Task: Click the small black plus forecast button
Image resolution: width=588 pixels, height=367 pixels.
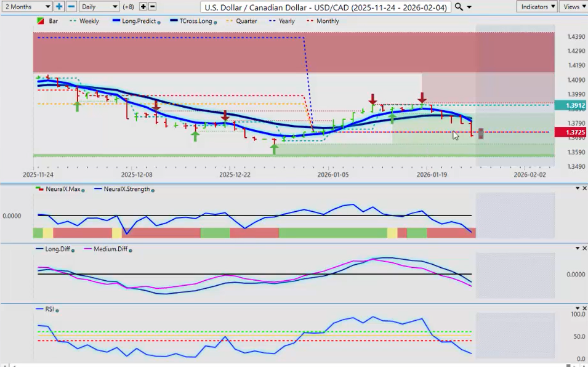Action: point(143,6)
